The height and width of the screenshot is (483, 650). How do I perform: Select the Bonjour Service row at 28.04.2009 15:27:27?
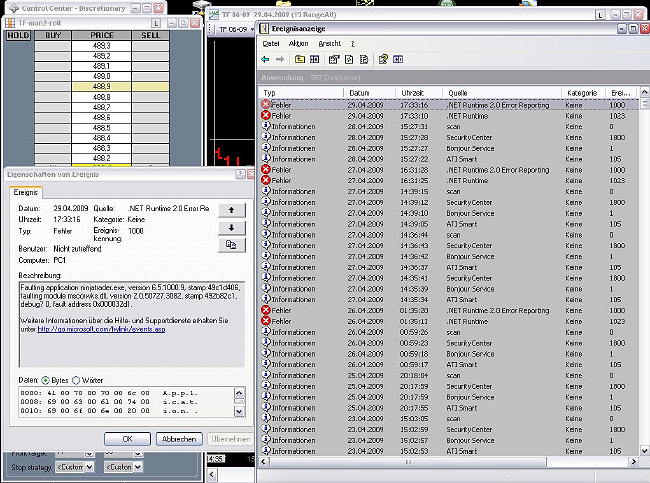pos(449,148)
